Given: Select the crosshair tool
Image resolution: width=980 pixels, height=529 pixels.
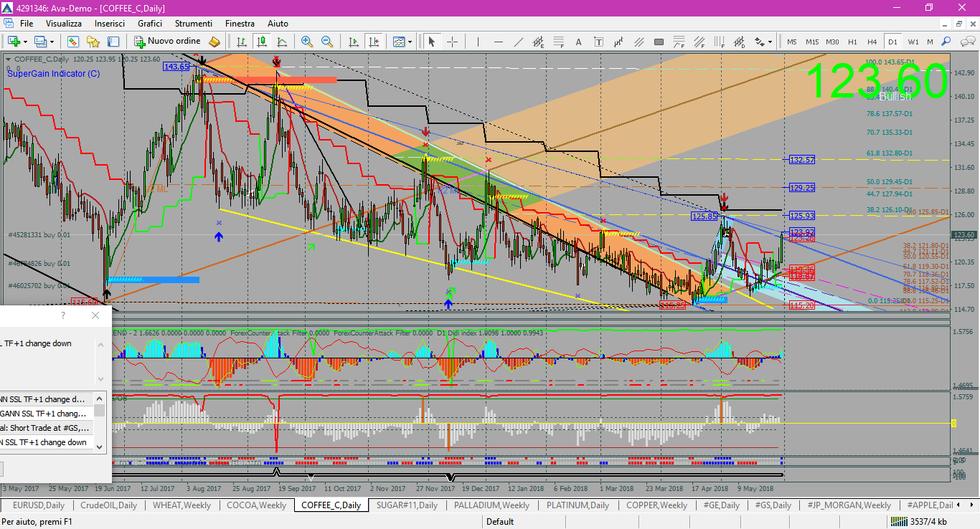Looking at the screenshot, I should coord(452,42).
